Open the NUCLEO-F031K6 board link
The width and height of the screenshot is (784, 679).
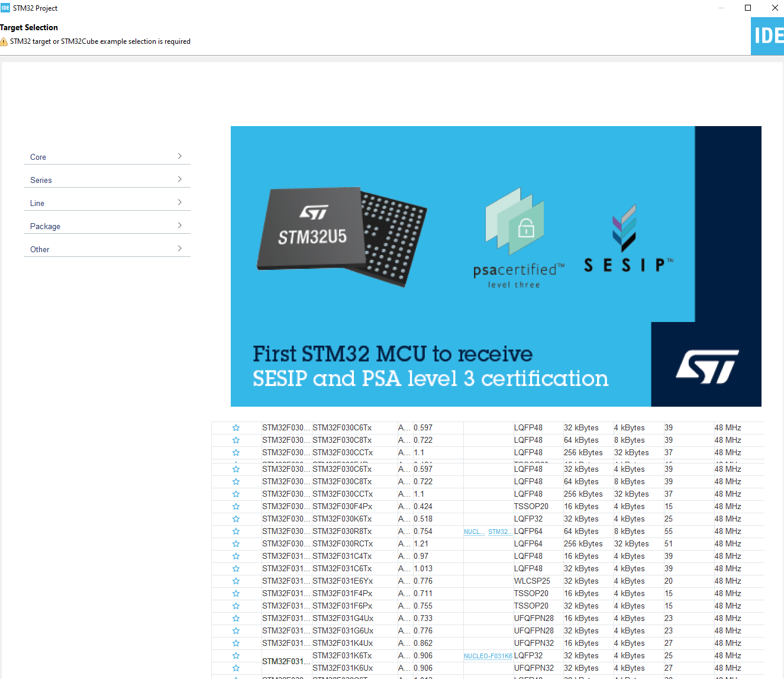pyautogui.click(x=488, y=656)
